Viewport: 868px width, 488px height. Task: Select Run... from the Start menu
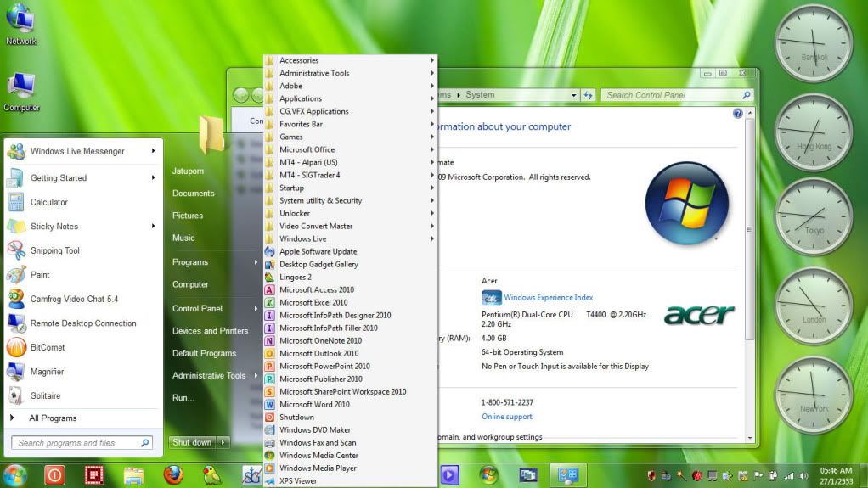point(183,397)
